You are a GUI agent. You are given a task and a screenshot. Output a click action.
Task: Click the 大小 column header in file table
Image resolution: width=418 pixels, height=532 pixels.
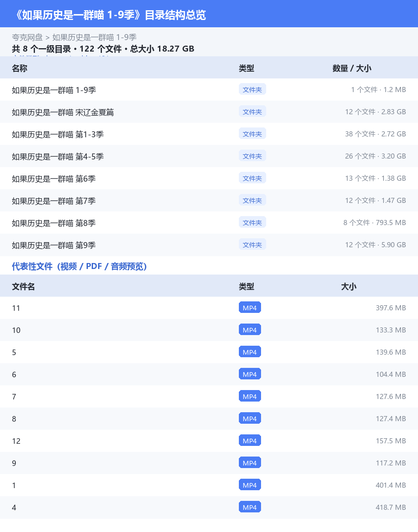(349, 286)
